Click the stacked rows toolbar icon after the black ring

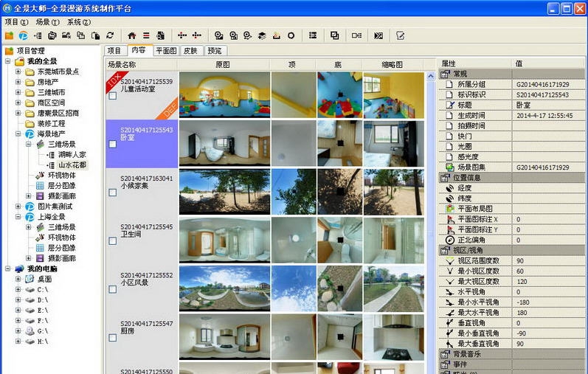(x=313, y=35)
